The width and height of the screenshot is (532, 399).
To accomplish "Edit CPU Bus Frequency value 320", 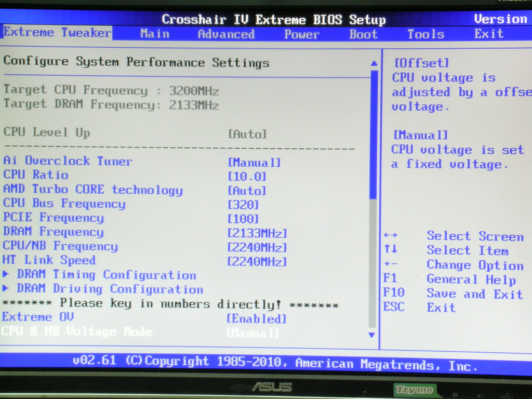I will pos(243,205).
